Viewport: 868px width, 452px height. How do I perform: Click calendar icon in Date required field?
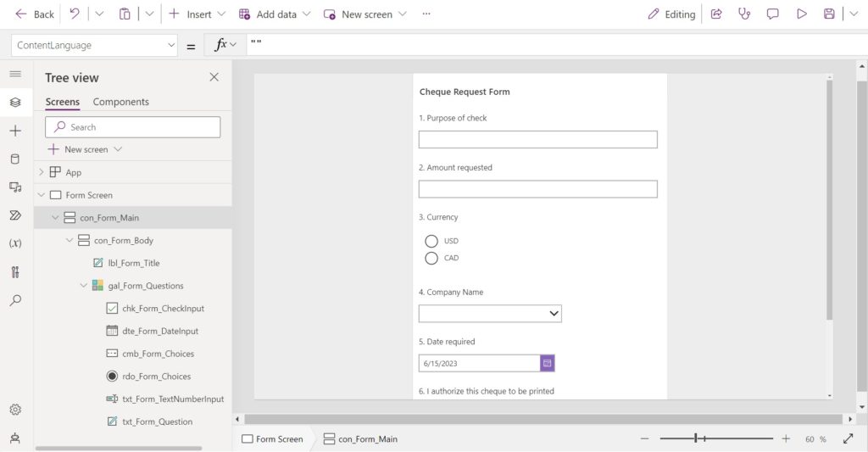pyautogui.click(x=547, y=363)
